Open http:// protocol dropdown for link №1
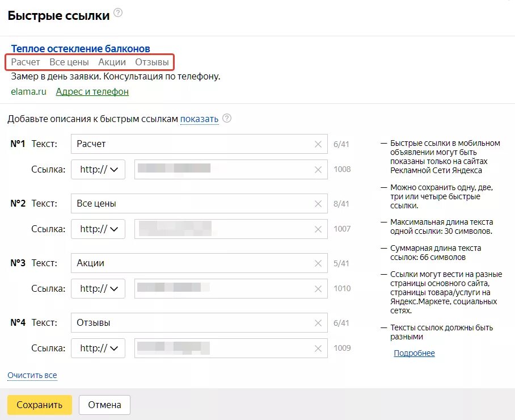515x420 pixels. click(98, 169)
